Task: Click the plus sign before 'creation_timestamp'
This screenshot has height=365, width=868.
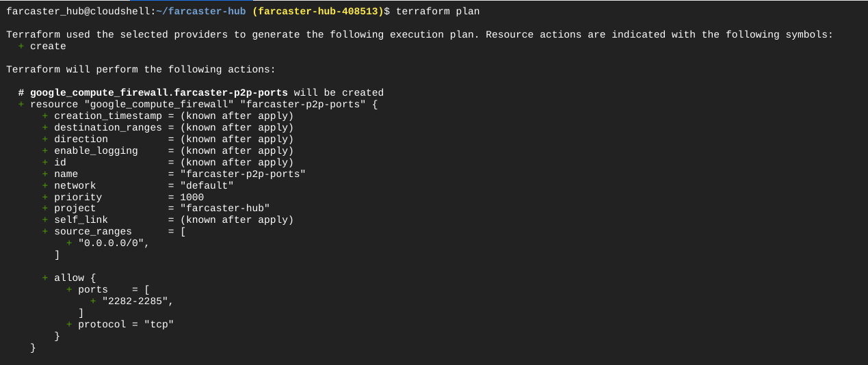Action: 45,116
